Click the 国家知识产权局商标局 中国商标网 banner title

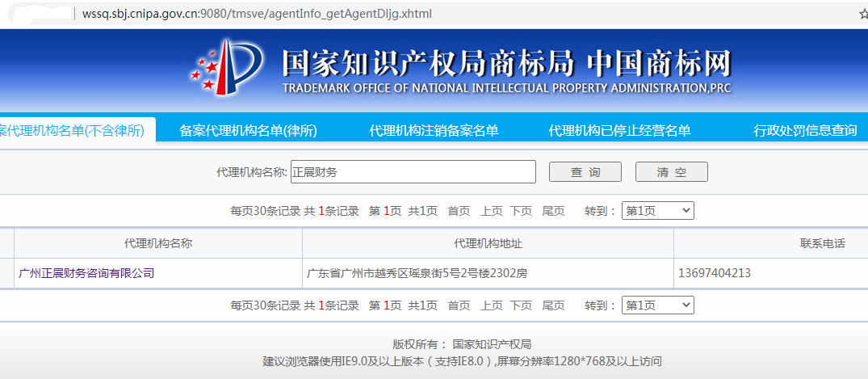506,65
